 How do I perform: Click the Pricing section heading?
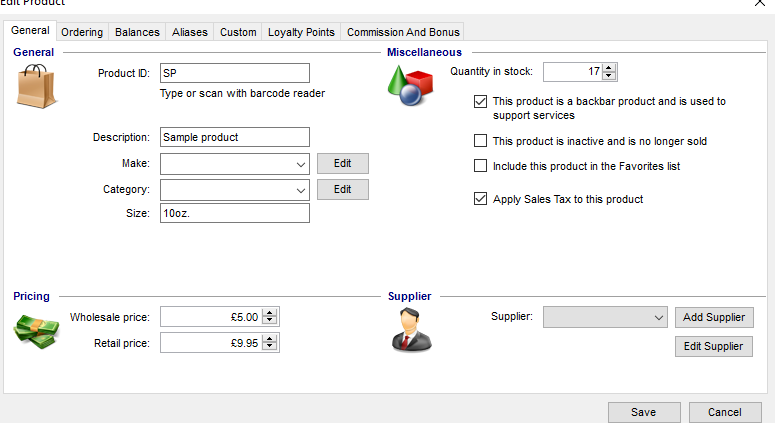31,296
